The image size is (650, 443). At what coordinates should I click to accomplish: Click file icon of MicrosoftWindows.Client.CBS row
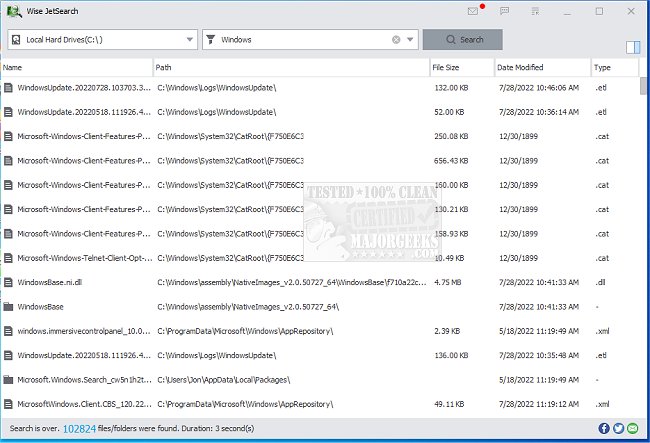[x=8, y=404]
